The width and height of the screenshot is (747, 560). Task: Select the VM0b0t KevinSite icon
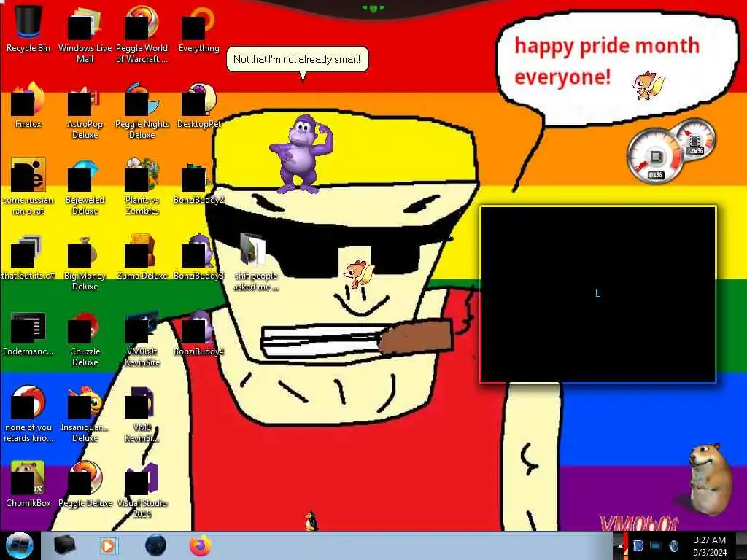coord(142,338)
